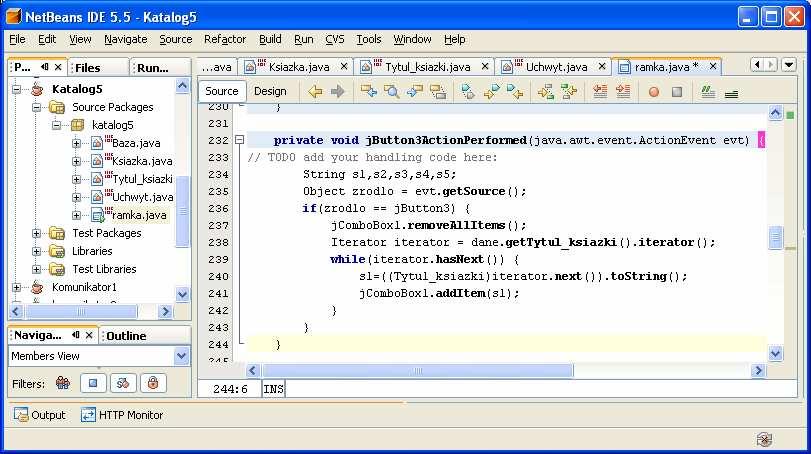Collapse the Katalog5 project node
Image resolution: width=811 pixels, height=454 pixels.
tap(17, 89)
